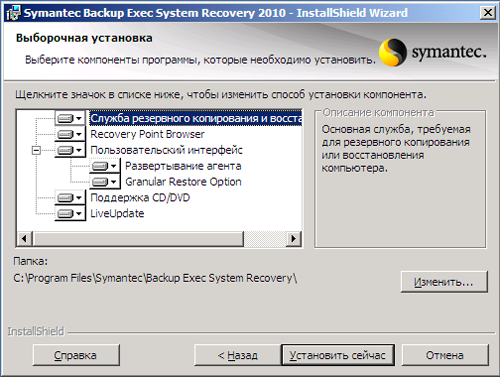The width and height of the screenshot is (500, 377).
Task: Select the Recovery Point Browser component
Action: coord(147,134)
